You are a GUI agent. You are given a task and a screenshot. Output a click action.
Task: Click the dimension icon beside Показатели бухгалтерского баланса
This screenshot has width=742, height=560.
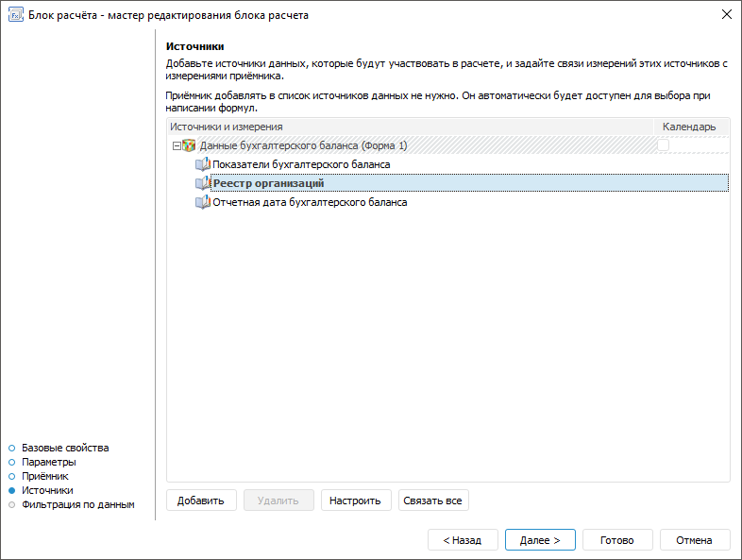(203, 164)
